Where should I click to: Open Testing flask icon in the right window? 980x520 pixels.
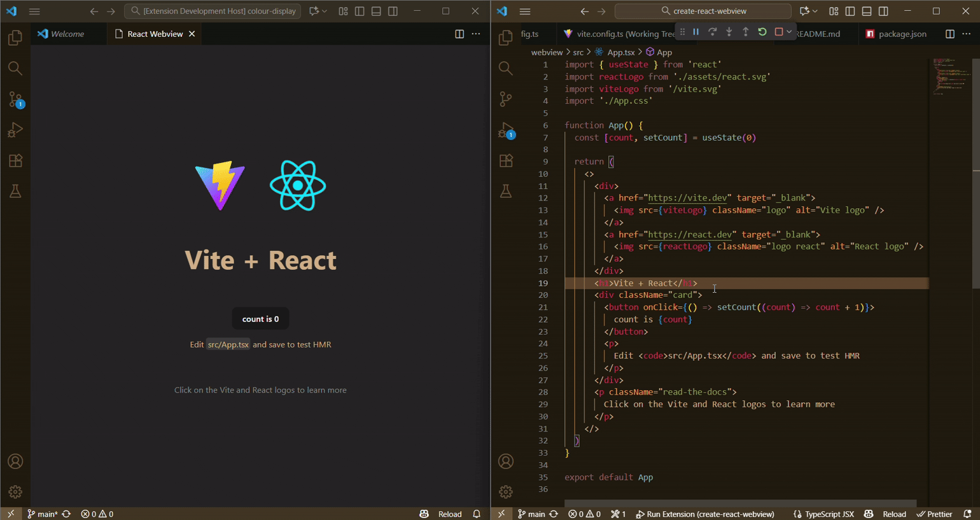pos(506,191)
